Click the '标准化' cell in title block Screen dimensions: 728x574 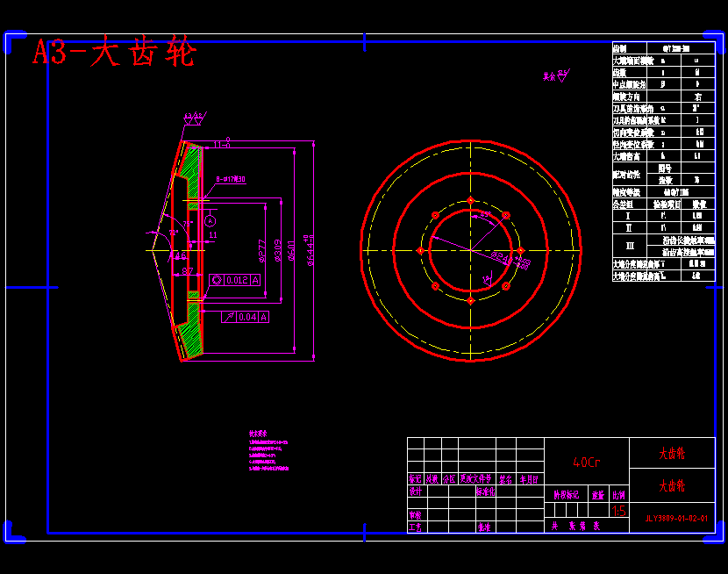pos(486,491)
